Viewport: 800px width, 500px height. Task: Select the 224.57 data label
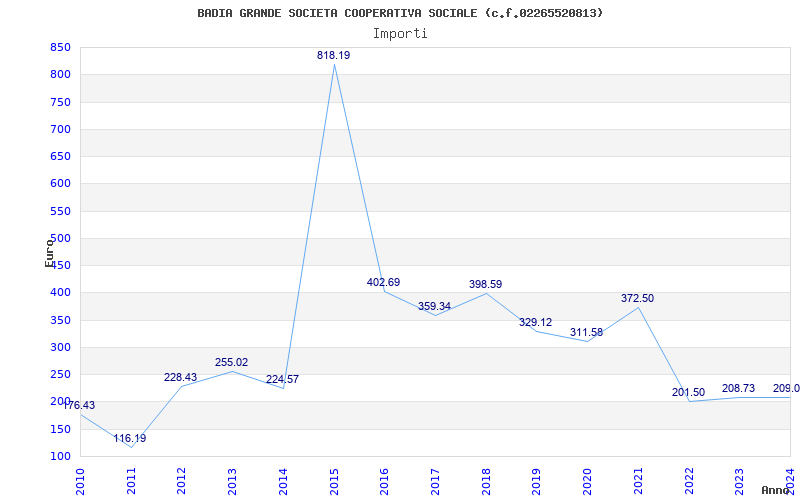click(x=282, y=379)
